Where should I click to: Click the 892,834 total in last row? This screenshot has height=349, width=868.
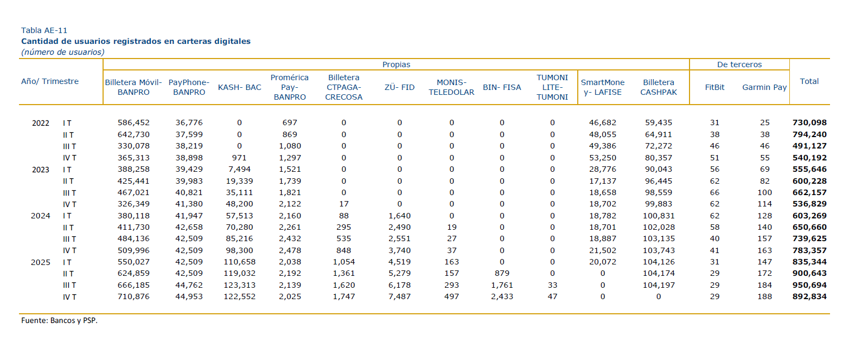809,297
